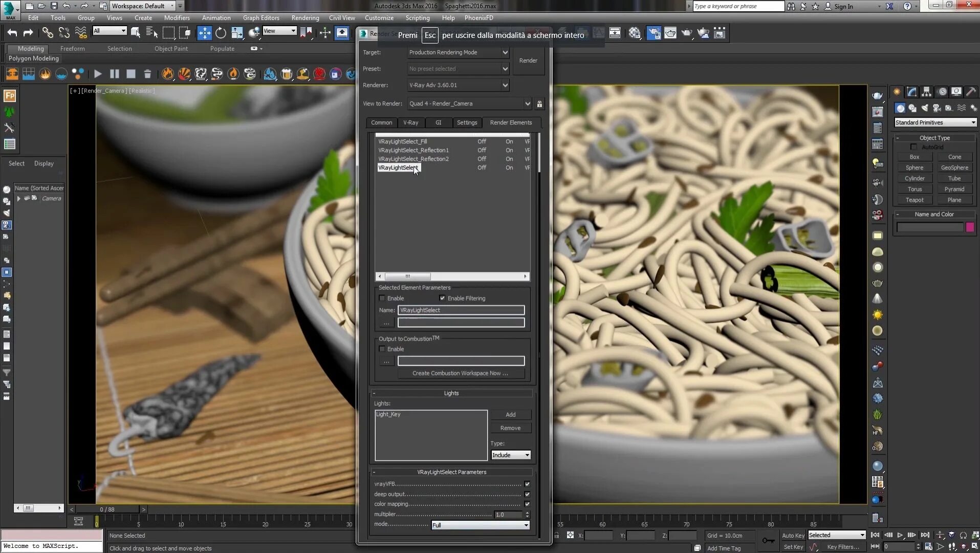Click the PhoenixFD start simulation play icon
Screen dimensions: 980x553
click(x=98, y=74)
